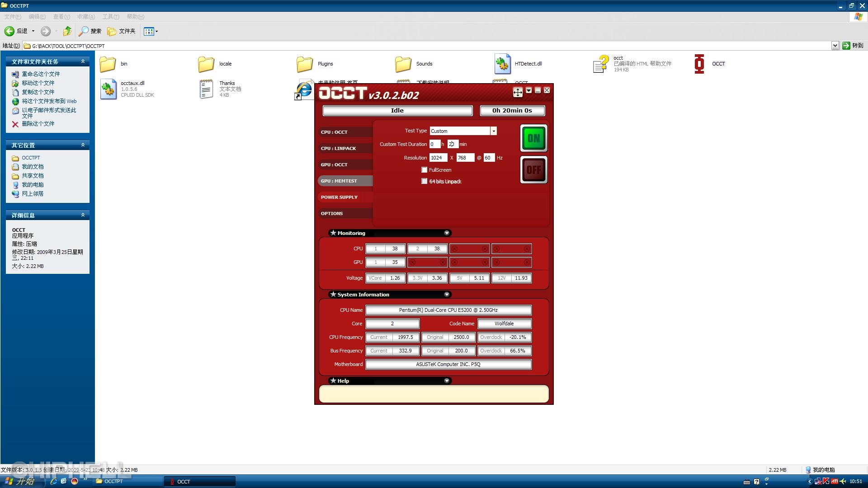
Task: Select the GPU : OCCT tab
Action: tap(345, 164)
